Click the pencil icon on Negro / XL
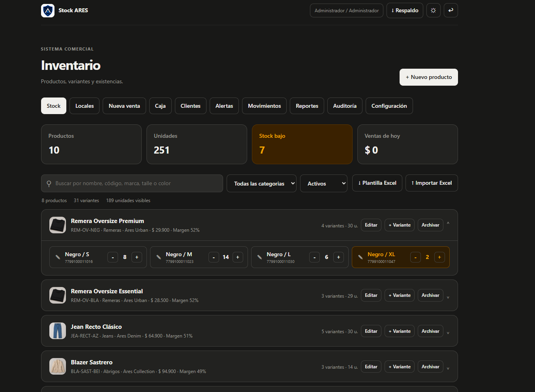Image resolution: width=535 pixels, height=392 pixels. pos(360,257)
